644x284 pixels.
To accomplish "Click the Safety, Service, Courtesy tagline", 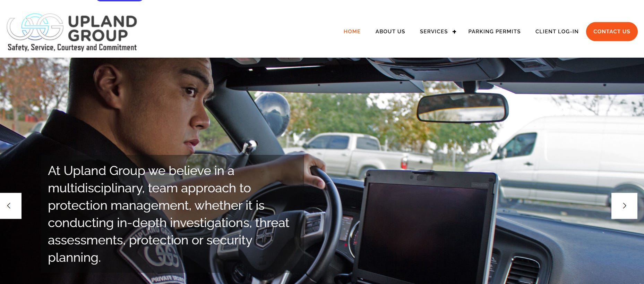I will [x=72, y=48].
